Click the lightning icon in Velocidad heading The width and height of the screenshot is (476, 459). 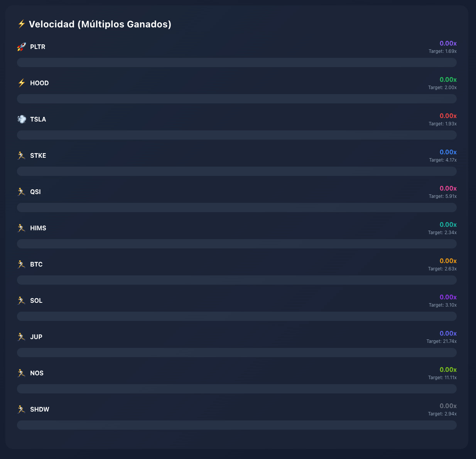(x=21, y=24)
